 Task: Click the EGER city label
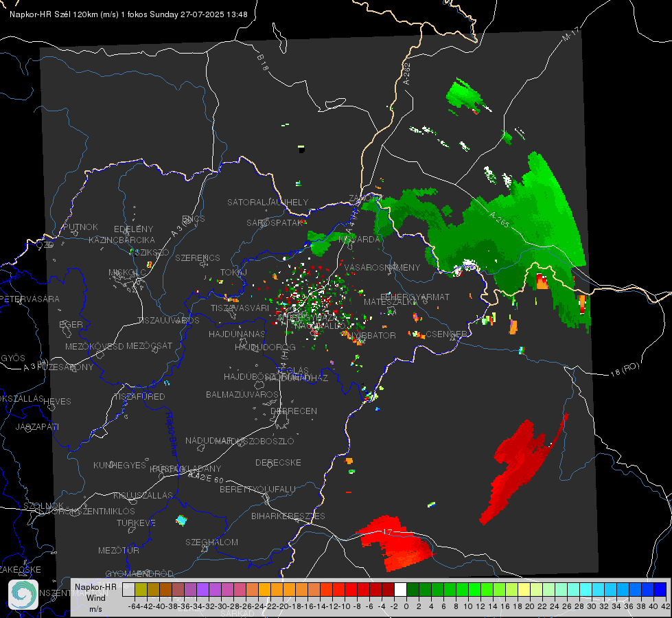[x=71, y=324]
